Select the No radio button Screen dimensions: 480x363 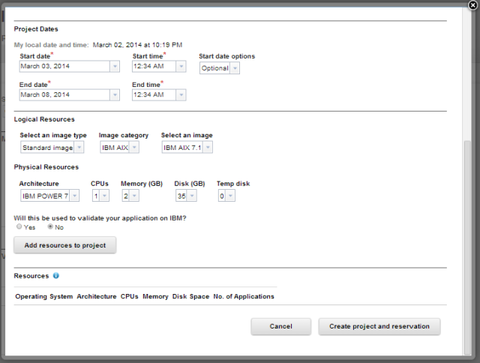coord(50,227)
